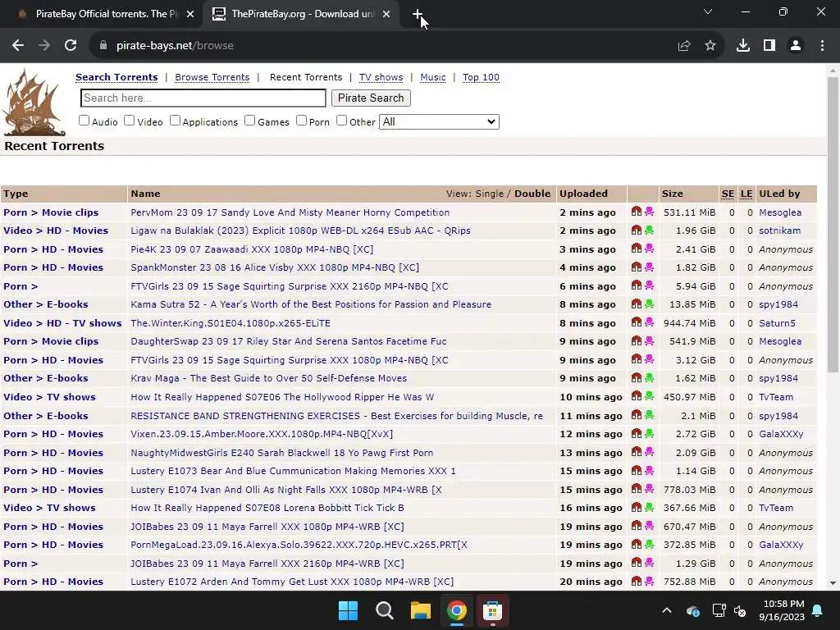Click green skull icon for Hollywood Ripper row
This screenshot has height=630, width=840.
(650, 396)
